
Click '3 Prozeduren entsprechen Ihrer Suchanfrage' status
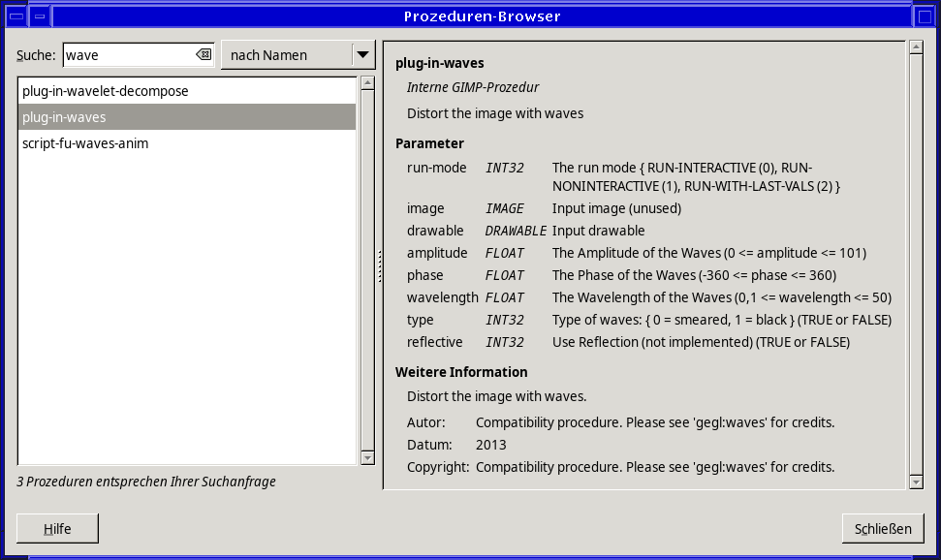tap(146, 482)
